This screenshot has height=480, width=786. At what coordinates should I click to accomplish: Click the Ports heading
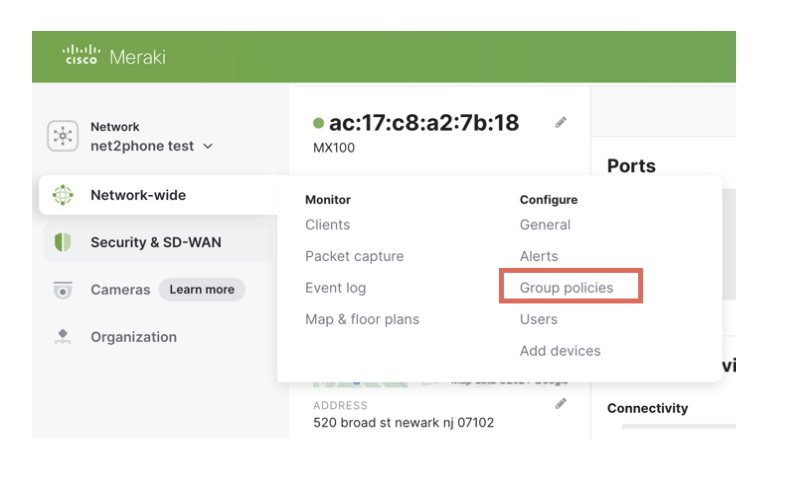(631, 166)
